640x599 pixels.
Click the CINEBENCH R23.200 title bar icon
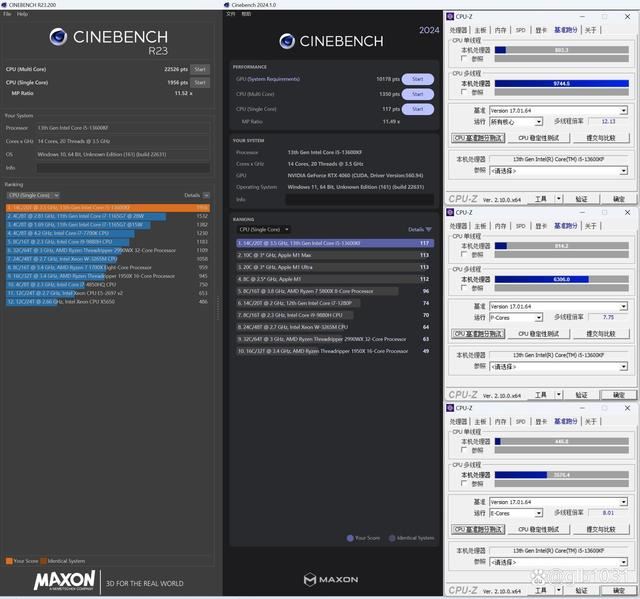point(4,5)
